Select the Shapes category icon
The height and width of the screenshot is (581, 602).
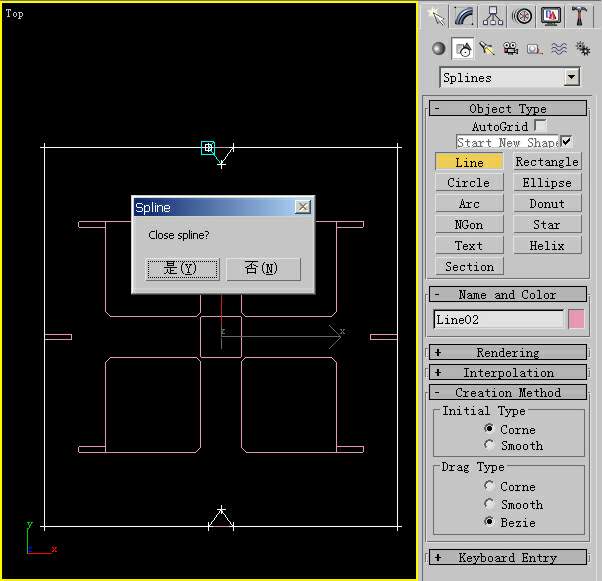coord(463,48)
